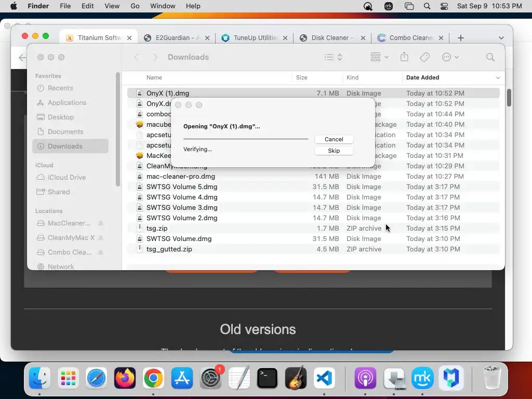Viewport: 532px width, 399px height.
Task: Expand the browser tab list chevron
Action: (x=501, y=38)
